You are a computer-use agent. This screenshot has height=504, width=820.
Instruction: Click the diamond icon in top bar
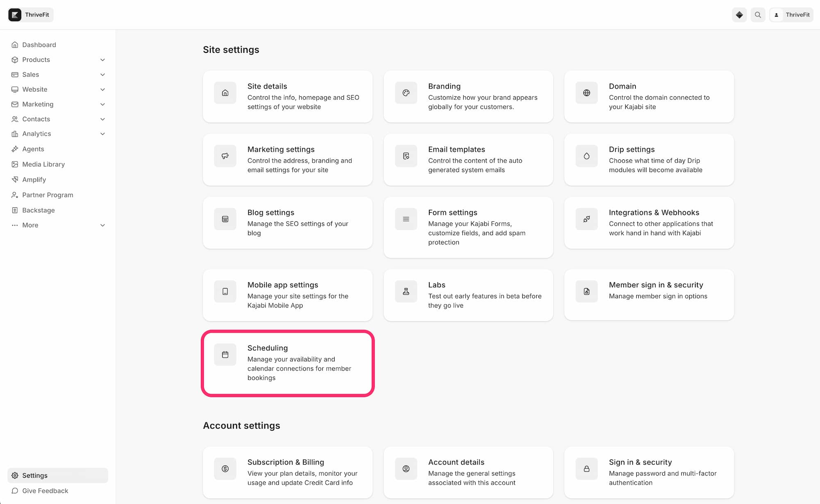point(739,15)
